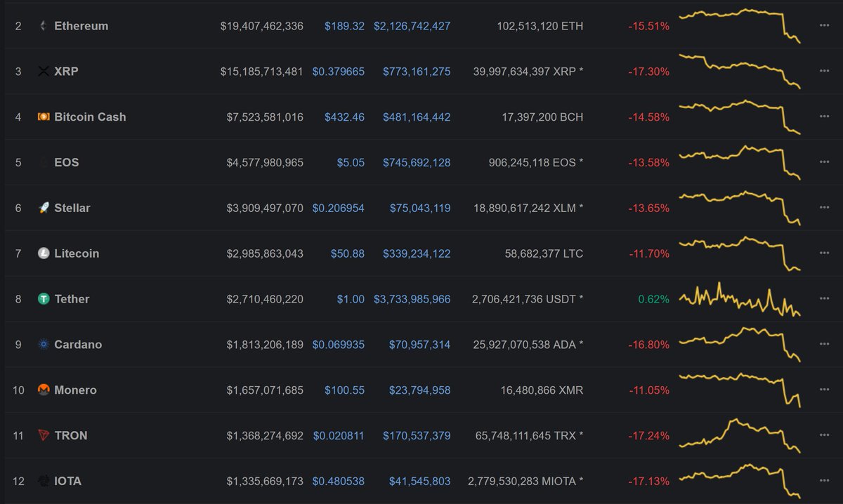
Task: Open the Monero 7-day price sparkline chart
Action: click(x=740, y=390)
